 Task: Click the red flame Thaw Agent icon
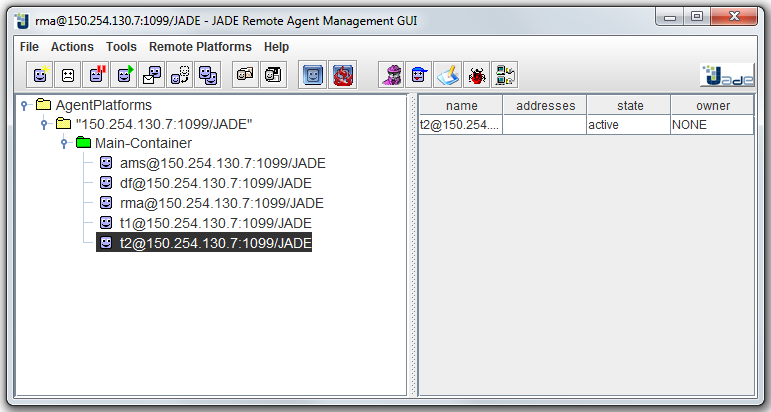coord(342,75)
